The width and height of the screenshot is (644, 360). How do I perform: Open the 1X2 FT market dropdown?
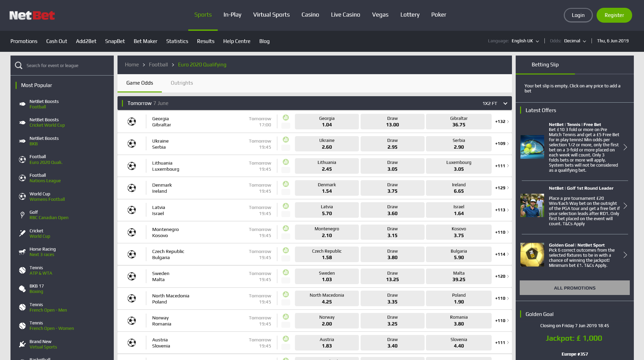[495, 103]
